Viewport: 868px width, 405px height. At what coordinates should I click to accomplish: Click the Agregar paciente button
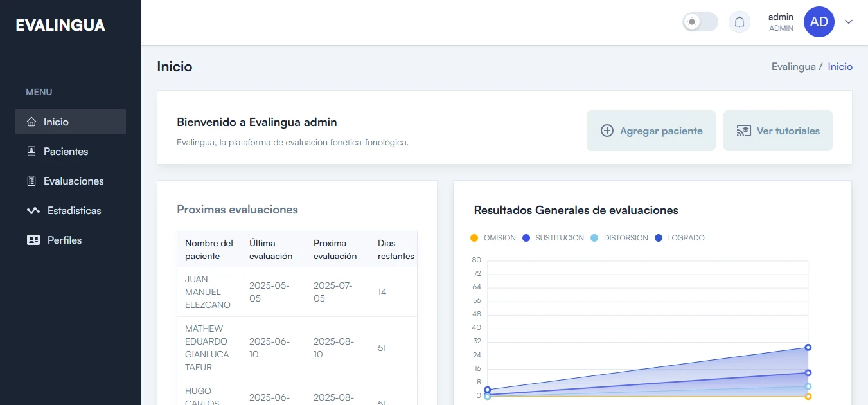pos(651,130)
